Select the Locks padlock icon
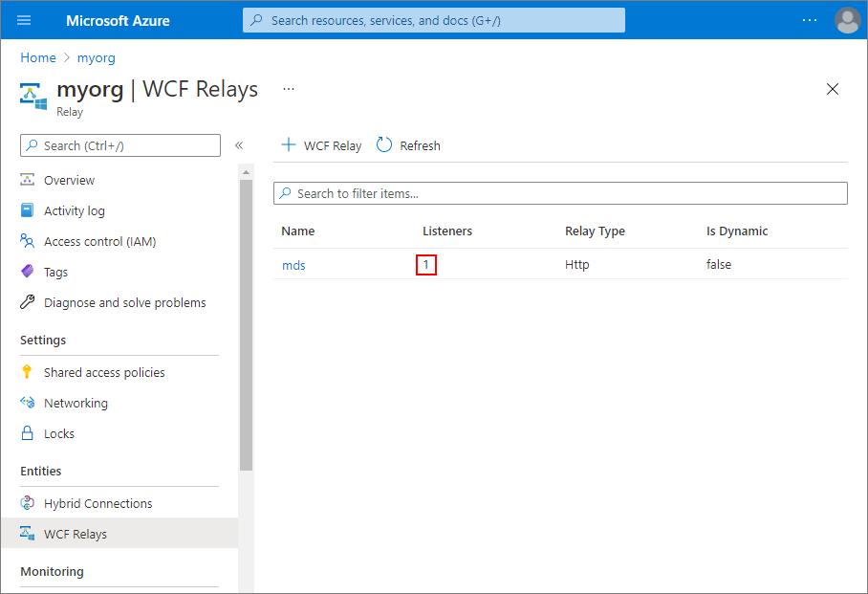Screen dimensions: 868x594 pyautogui.click(x=28, y=433)
